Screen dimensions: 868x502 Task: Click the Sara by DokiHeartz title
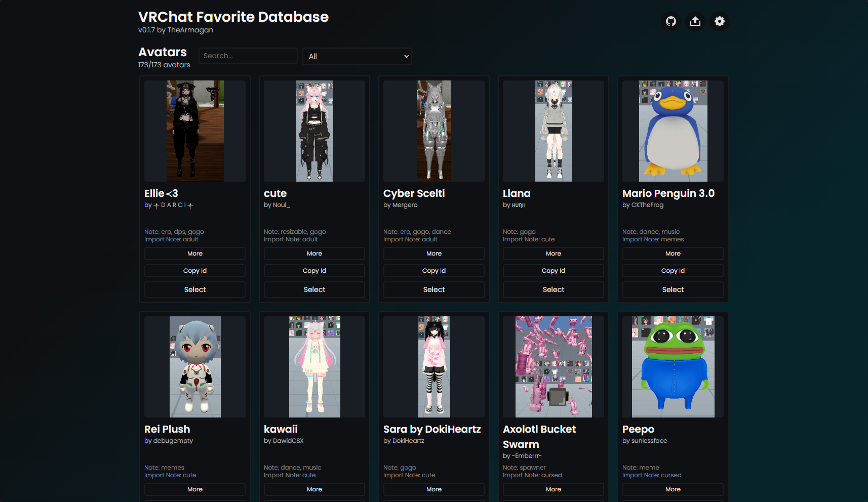[x=432, y=429]
